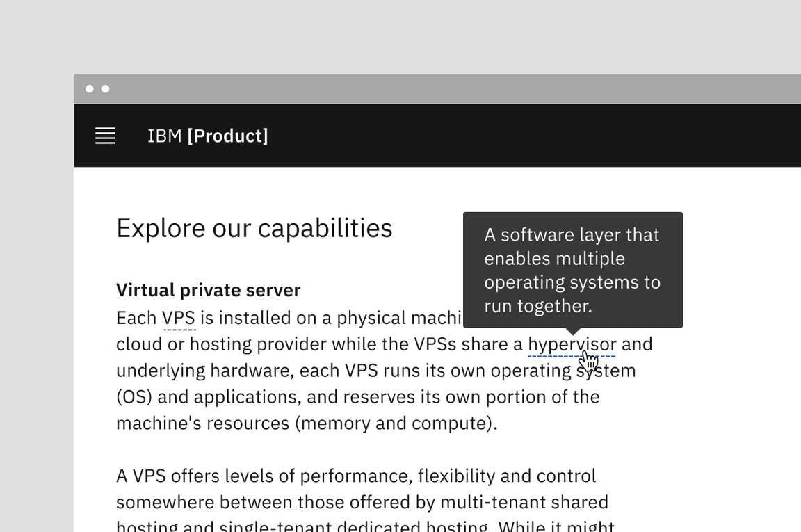Select the first circle dot in browser bar
The image size is (801, 532).
90,88
